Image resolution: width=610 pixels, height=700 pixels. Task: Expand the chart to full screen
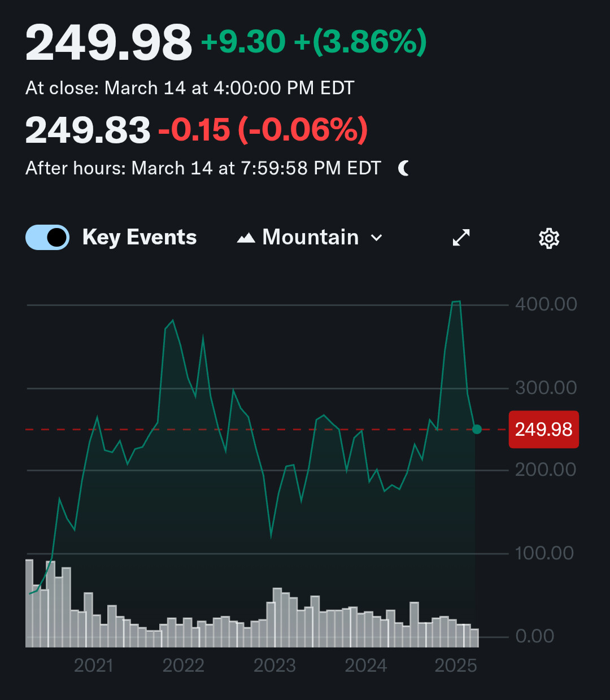461,238
